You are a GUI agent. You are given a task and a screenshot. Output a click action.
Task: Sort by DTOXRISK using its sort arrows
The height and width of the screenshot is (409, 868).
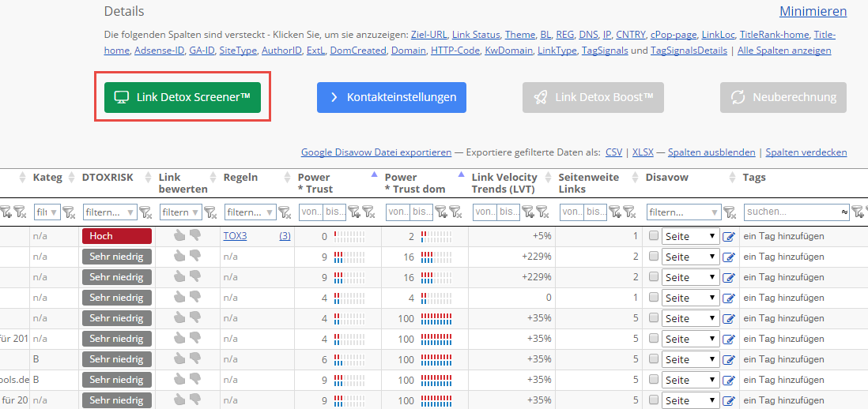148,178
